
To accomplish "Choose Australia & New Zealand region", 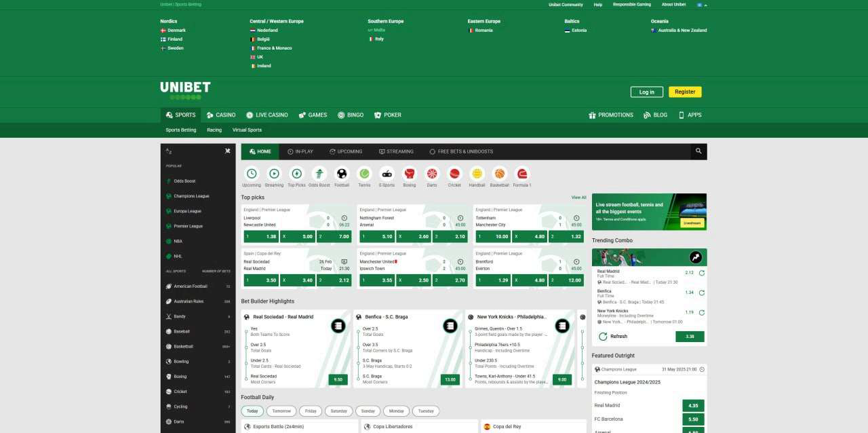I will click(679, 31).
